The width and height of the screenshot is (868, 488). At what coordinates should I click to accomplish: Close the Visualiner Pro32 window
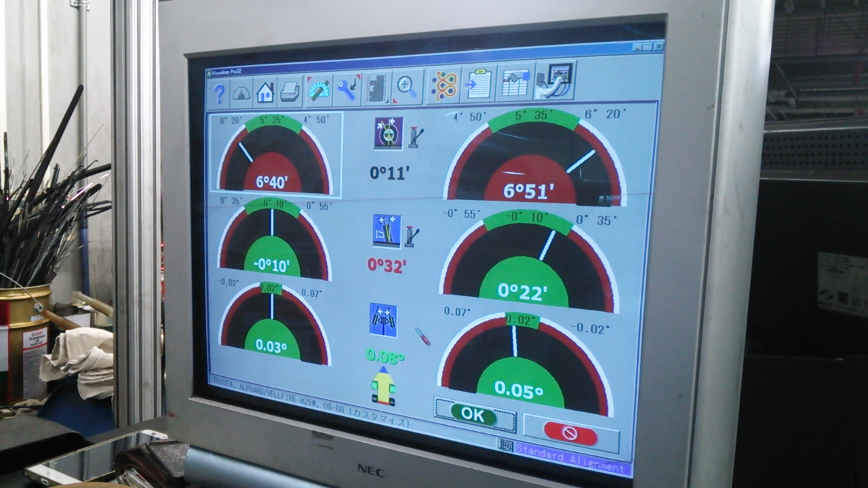click(658, 46)
